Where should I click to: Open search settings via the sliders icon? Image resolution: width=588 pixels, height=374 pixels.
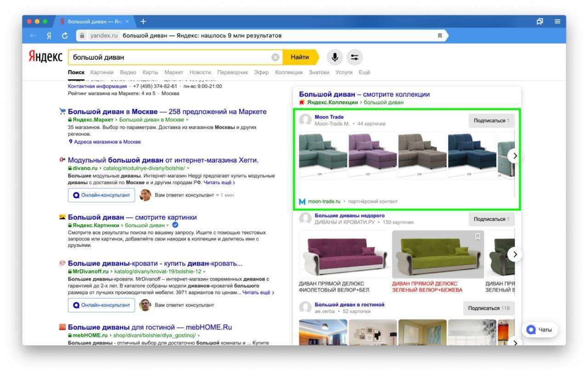click(354, 57)
